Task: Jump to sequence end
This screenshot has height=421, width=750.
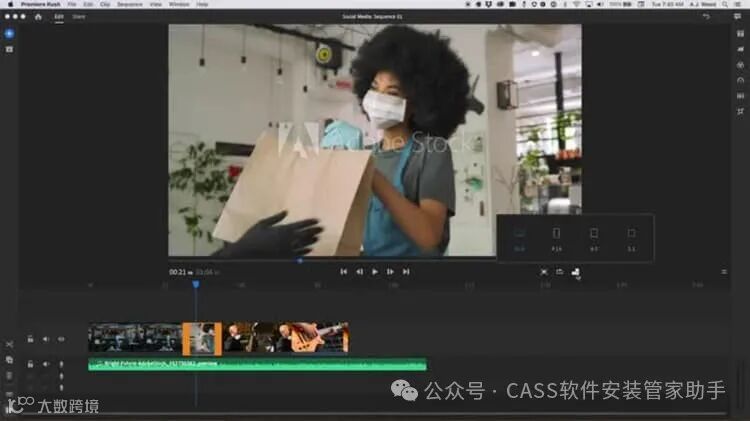Action: (x=406, y=272)
